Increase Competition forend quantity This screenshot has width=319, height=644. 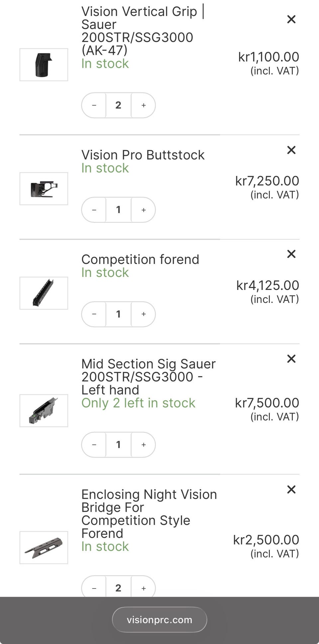coord(144,314)
